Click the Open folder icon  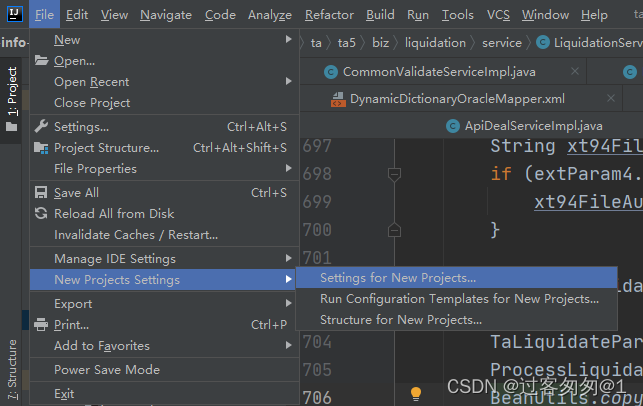coord(41,61)
